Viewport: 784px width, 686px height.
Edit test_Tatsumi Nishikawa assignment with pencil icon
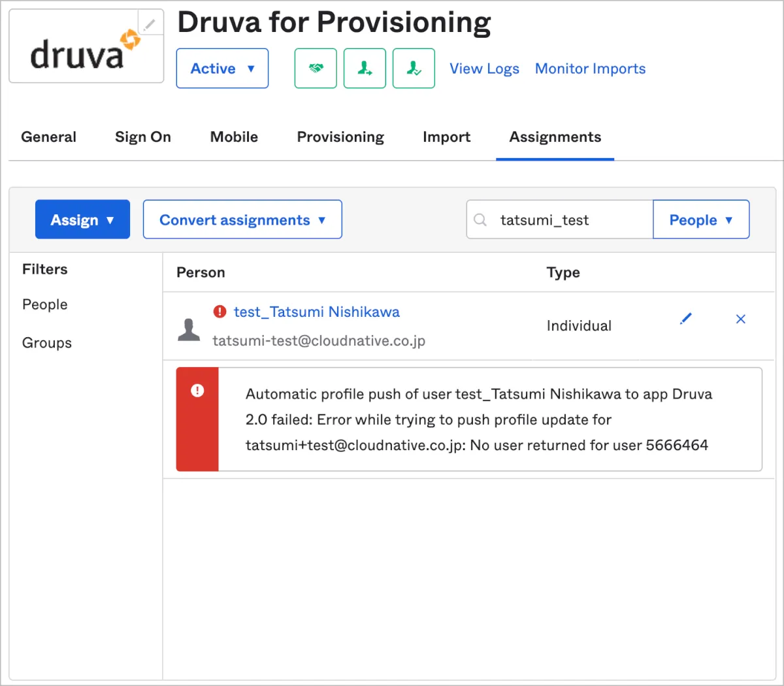(685, 319)
